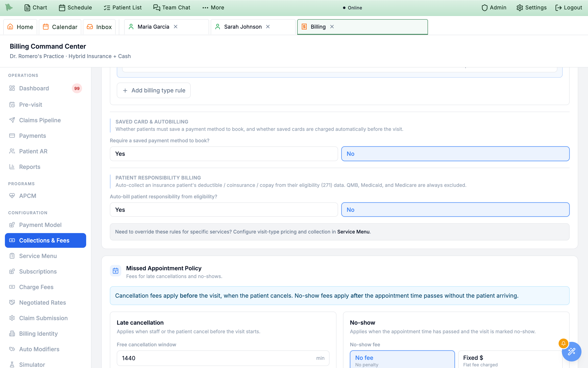The width and height of the screenshot is (588, 368).
Task: Click the Late cancellation heading
Action: point(140,322)
